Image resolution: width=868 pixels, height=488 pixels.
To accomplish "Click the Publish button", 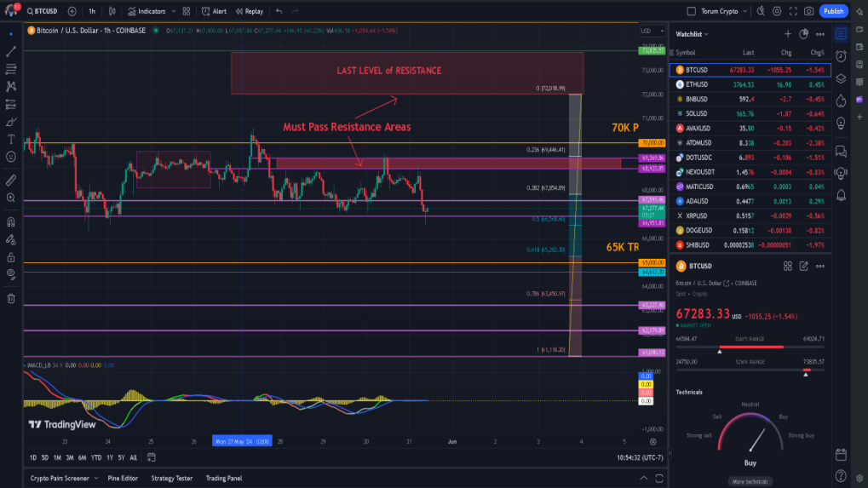I will click(833, 11).
